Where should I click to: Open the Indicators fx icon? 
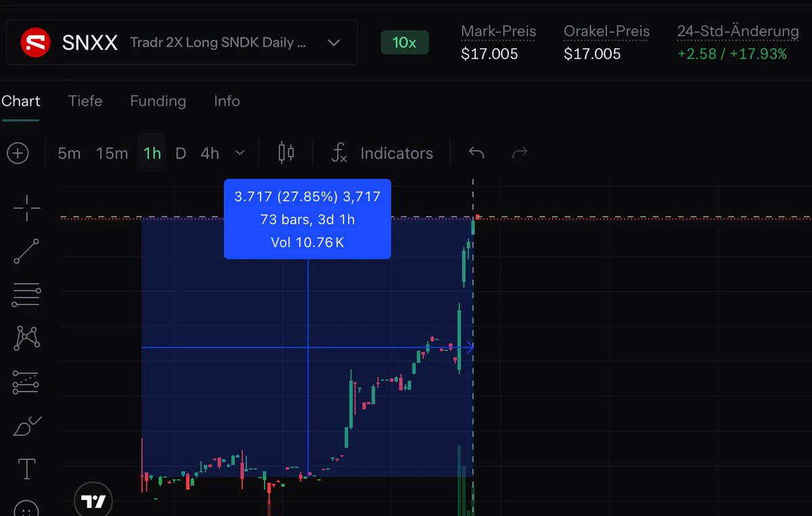click(x=339, y=153)
